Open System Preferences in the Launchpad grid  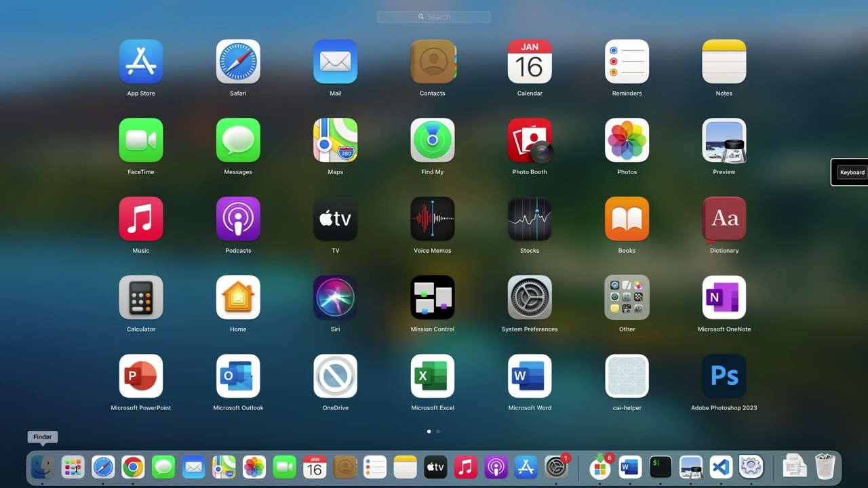click(x=530, y=298)
